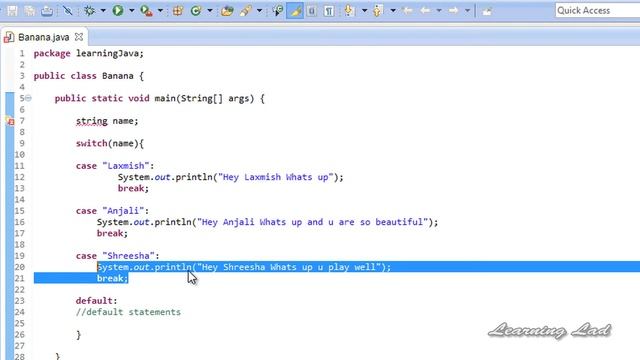Click the Save icon in the toolbar
Screen dimensions: 640x360
[x=12, y=11]
